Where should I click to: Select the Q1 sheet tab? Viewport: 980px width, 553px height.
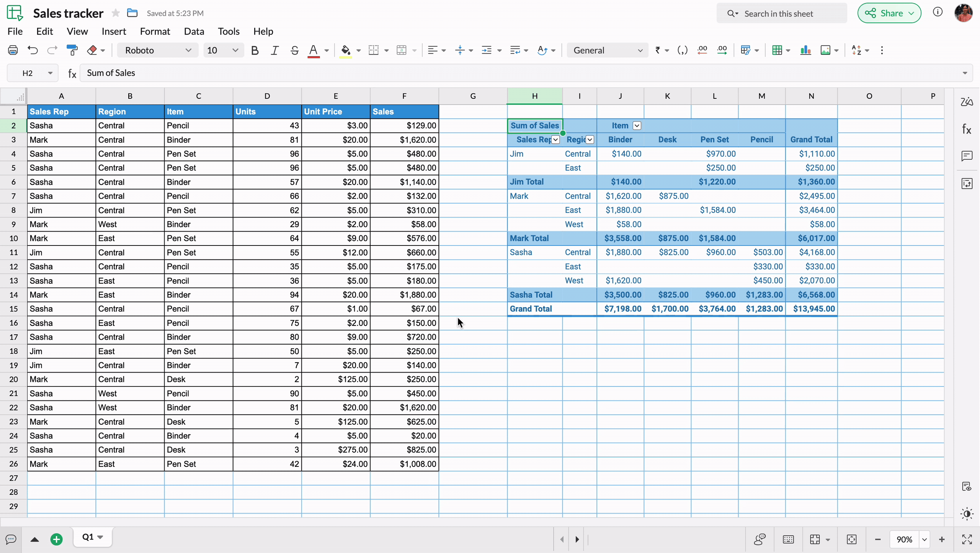point(88,537)
